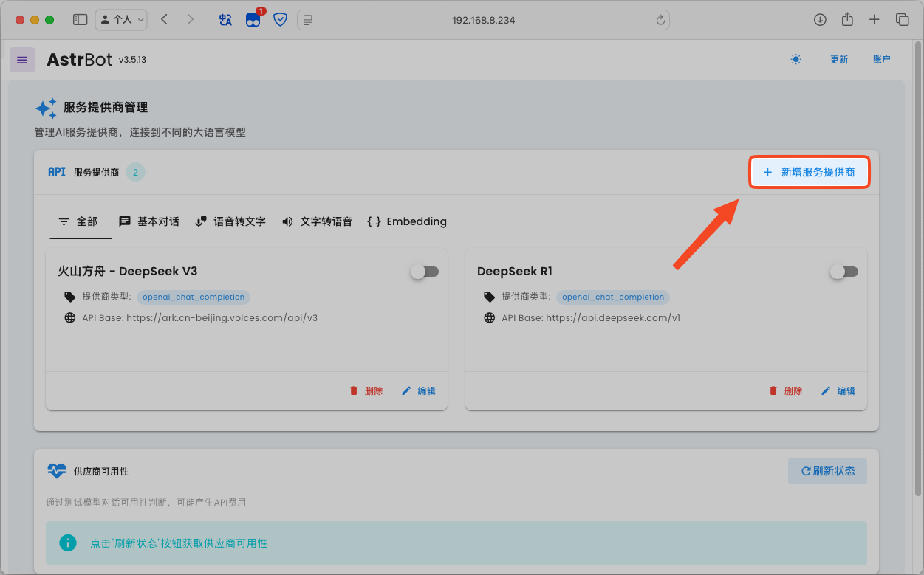Click the 更新 link
The width and height of the screenshot is (924, 575).
point(839,60)
